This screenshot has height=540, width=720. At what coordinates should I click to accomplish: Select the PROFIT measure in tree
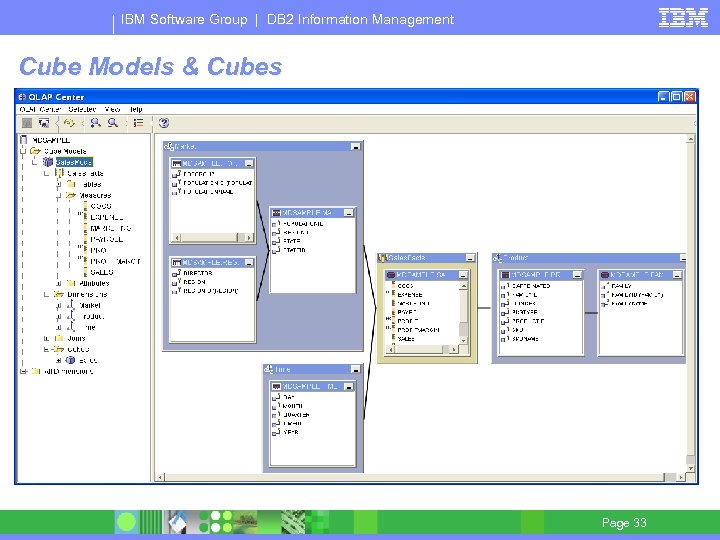tap(98, 250)
